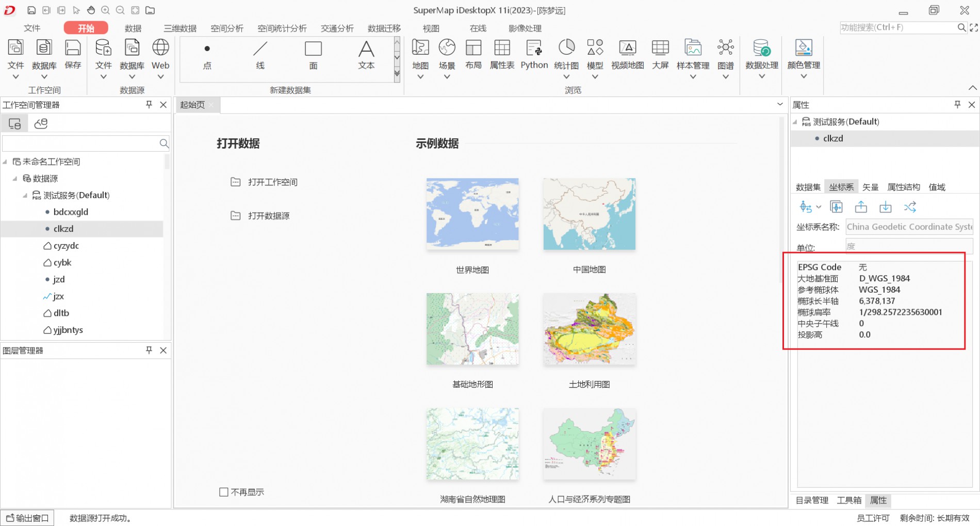Open the 文件 menu tab
The height and width of the screenshot is (526, 980).
pyautogui.click(x=32, y=28)
